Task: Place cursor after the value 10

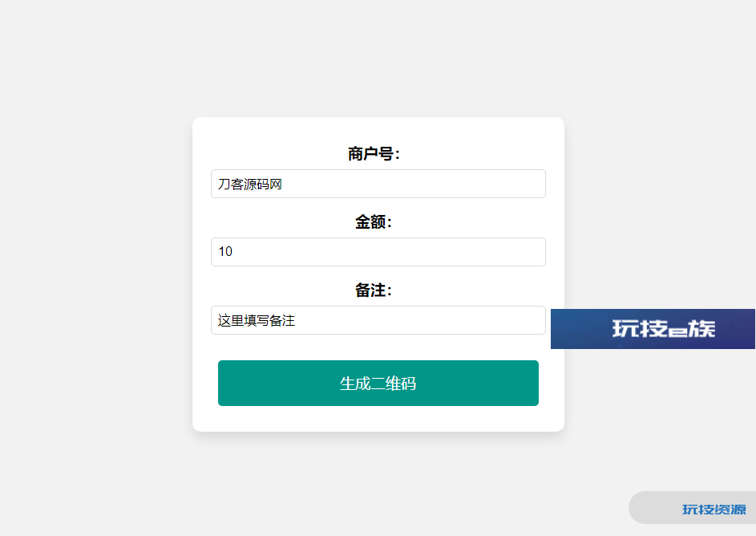Action: click(232, 252)
